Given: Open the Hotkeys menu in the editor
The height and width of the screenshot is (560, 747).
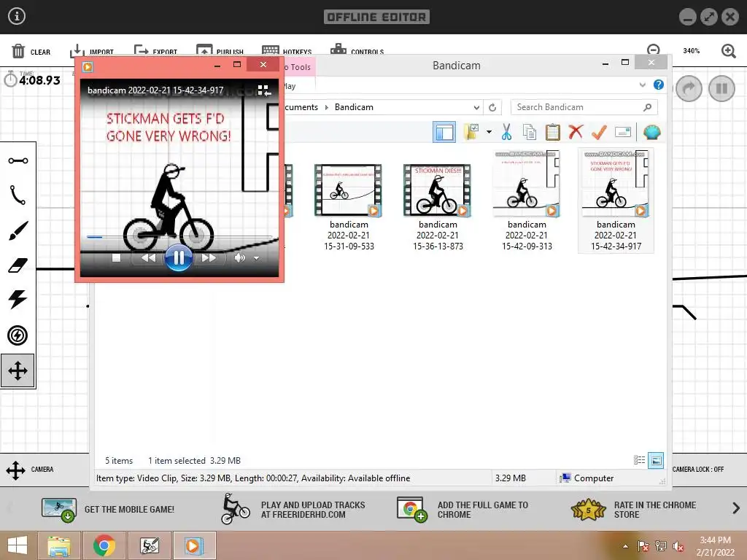Looking at the screenshot, I should [x=287, y=52].
